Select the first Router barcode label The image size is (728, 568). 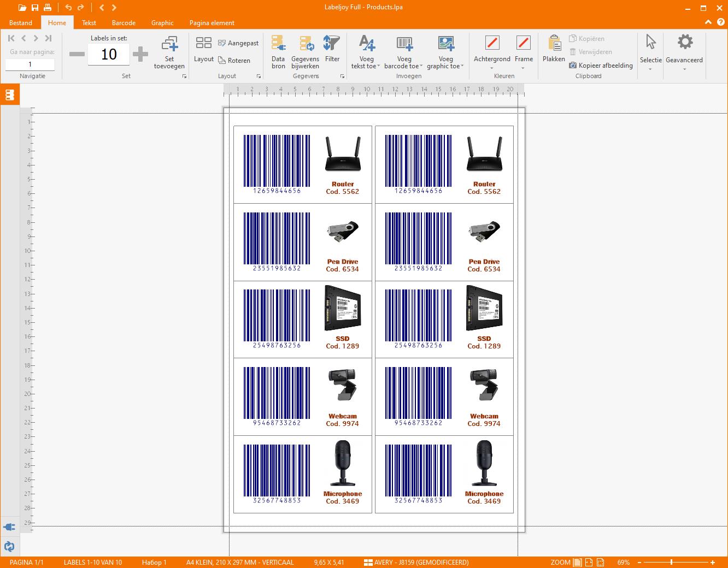(277, 164)
